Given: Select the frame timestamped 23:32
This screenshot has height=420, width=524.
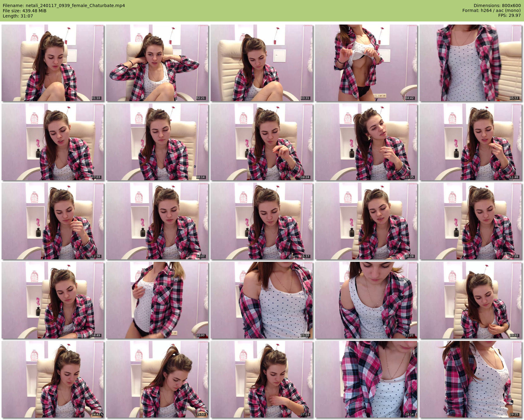Looking at the screenshot, I should point(470,300).
